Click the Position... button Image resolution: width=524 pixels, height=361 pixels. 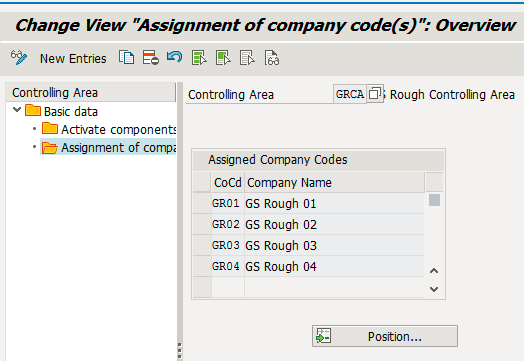[x=385, y=336]
